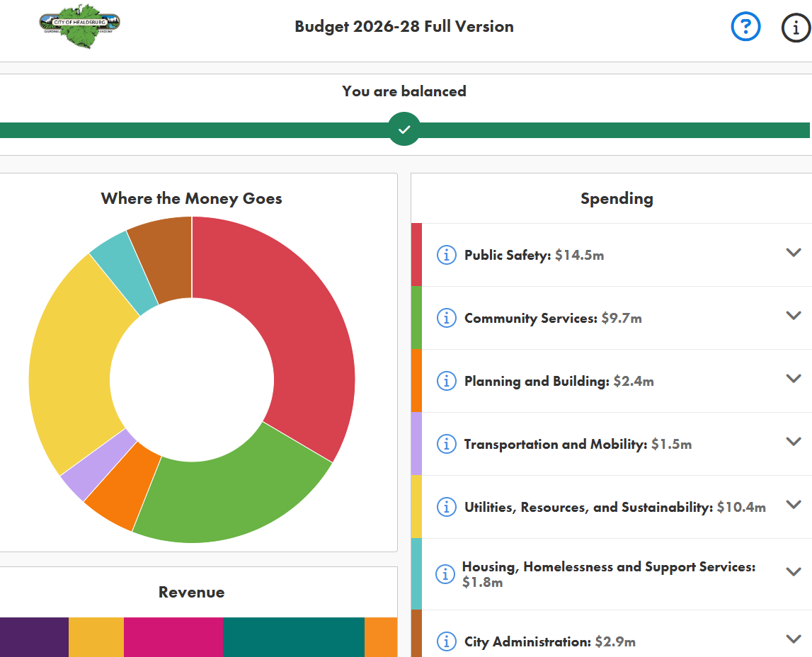Open the Planning and Building chevron
This screenshot has height=657, width=812.
pyautogui.click(x=793, y=379)
